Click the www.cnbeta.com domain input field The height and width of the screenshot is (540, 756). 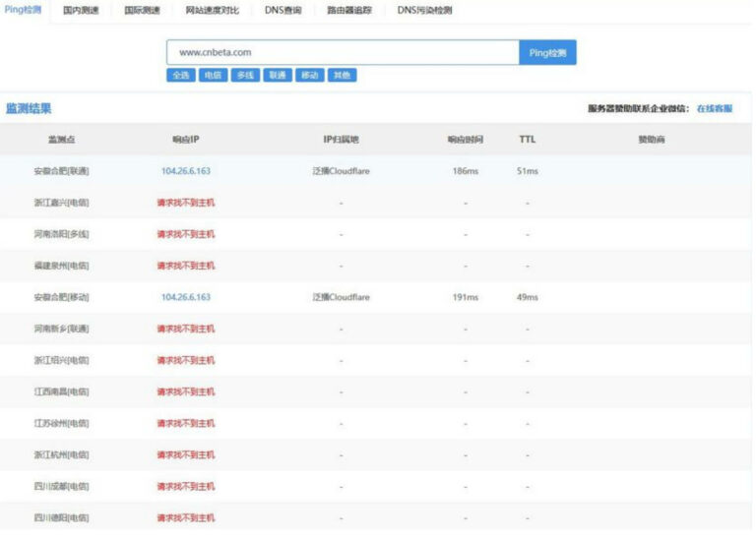point(343,52)
